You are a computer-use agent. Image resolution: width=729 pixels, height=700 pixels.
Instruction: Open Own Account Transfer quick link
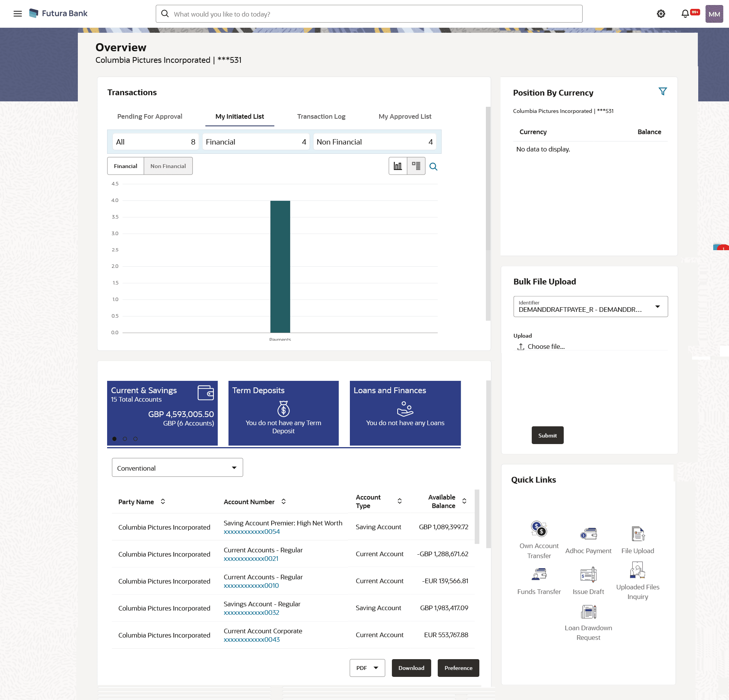point(539,540)
